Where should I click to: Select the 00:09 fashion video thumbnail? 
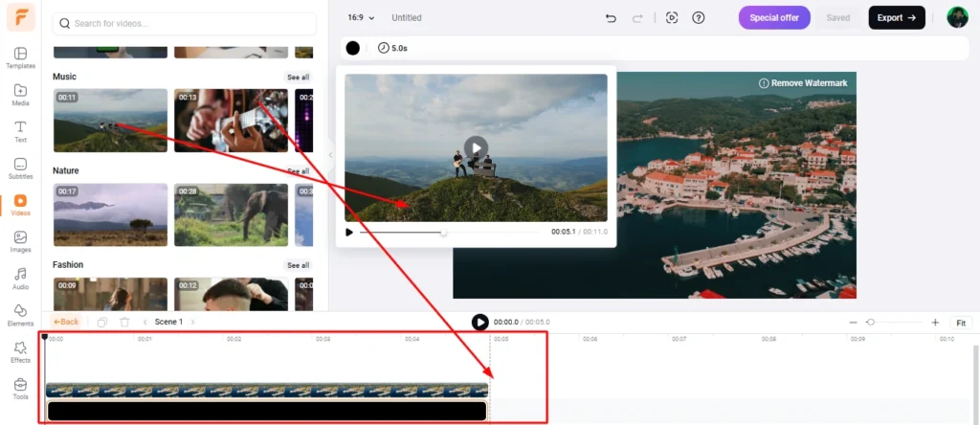pos(110,294)
